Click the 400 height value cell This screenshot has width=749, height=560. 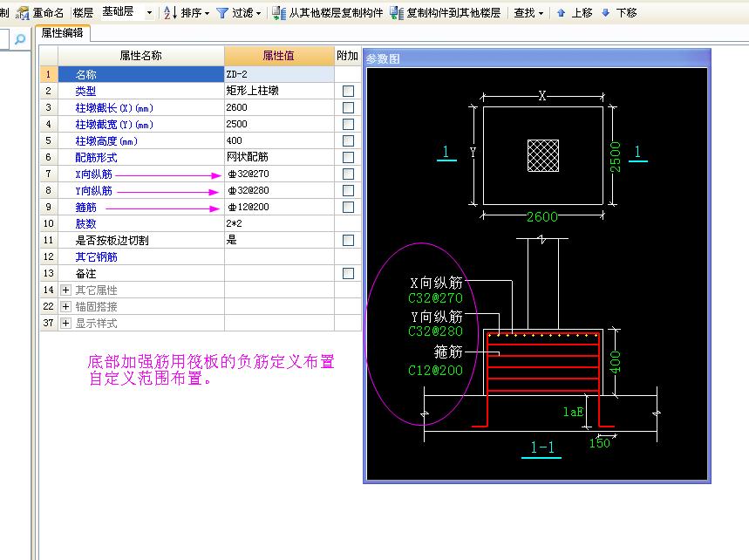[279, 140]
